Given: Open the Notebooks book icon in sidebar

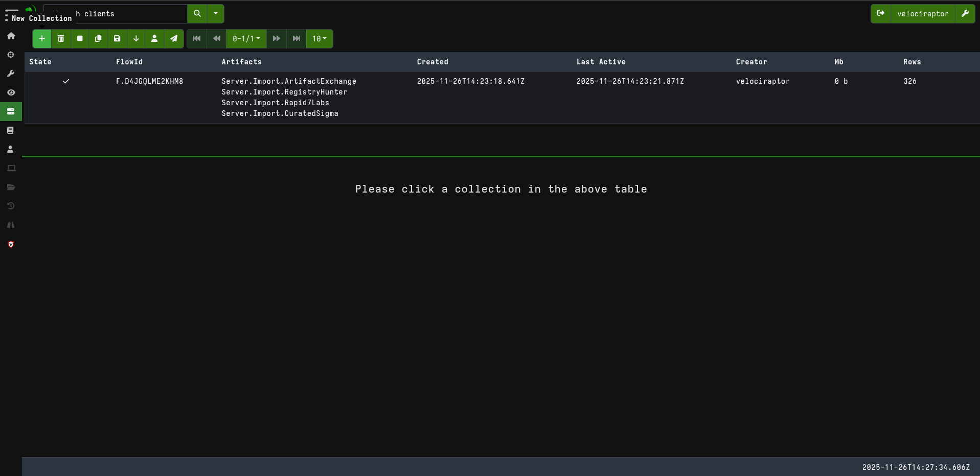Looking at the screenshot, I should point(11,130).
